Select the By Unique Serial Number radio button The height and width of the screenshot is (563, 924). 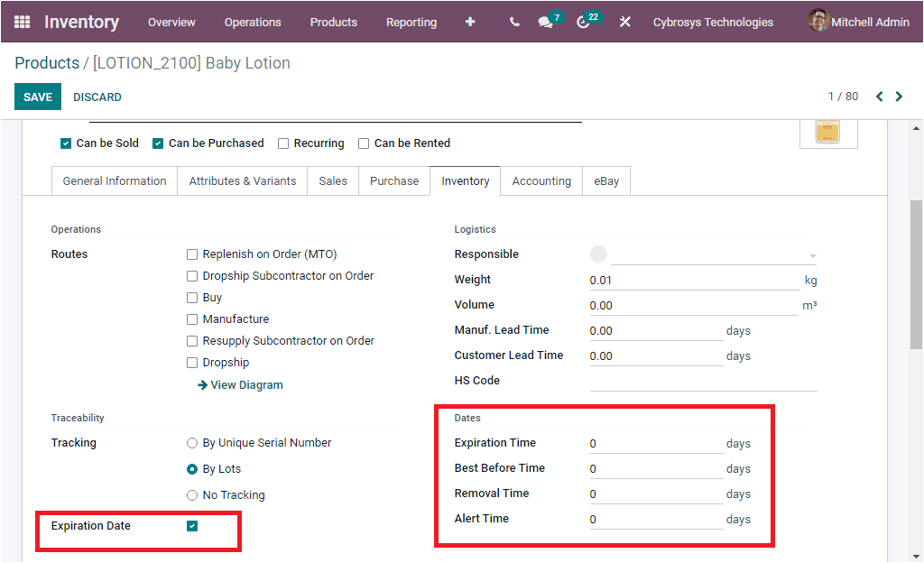pos(191,442)
